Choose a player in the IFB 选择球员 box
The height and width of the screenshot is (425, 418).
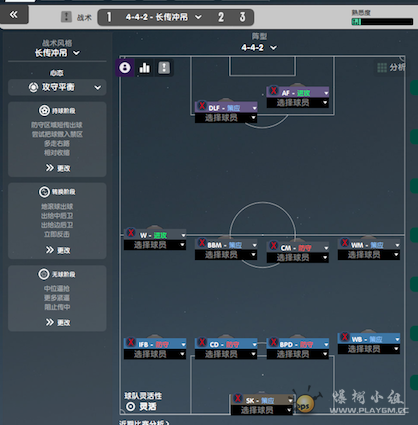[155, 354]
